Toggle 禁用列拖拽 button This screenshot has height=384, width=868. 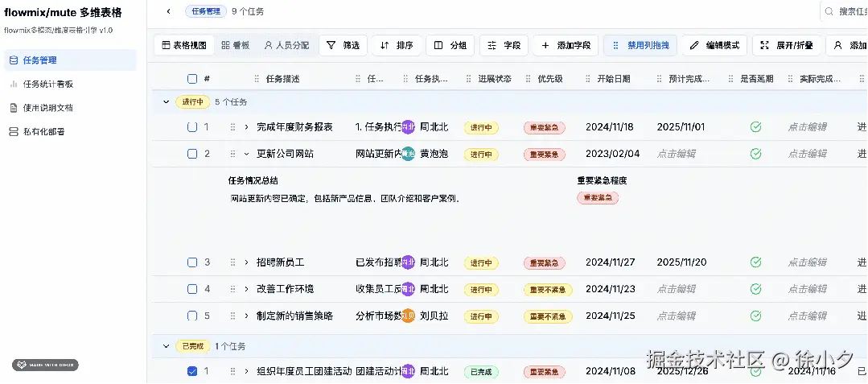640,45
